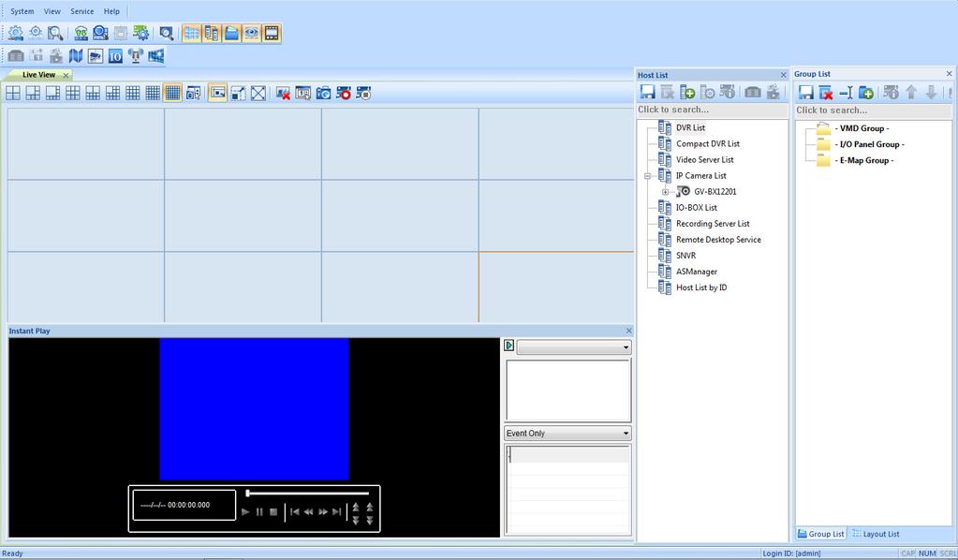Open the Help menu
Viewport: 958px width, 560px height.
point(111,11)
